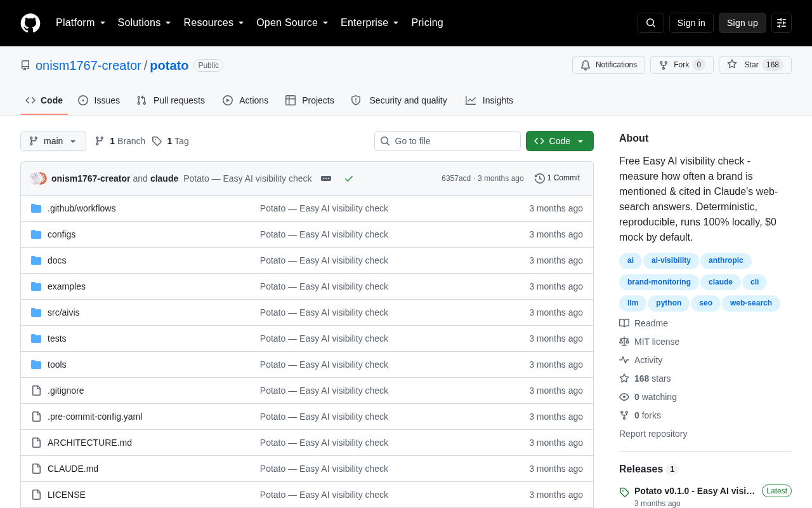
Task: Click the Sign up button
Action: tap(742, 23)
